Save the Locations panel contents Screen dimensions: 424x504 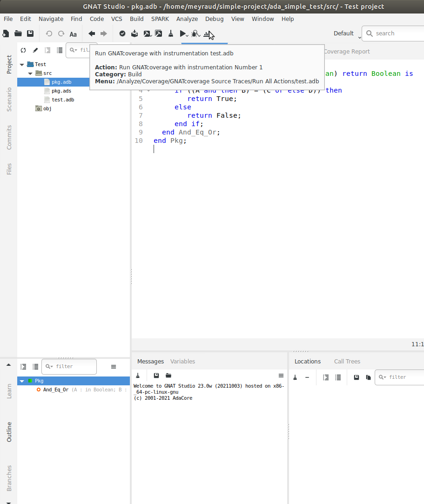point(357,377)
